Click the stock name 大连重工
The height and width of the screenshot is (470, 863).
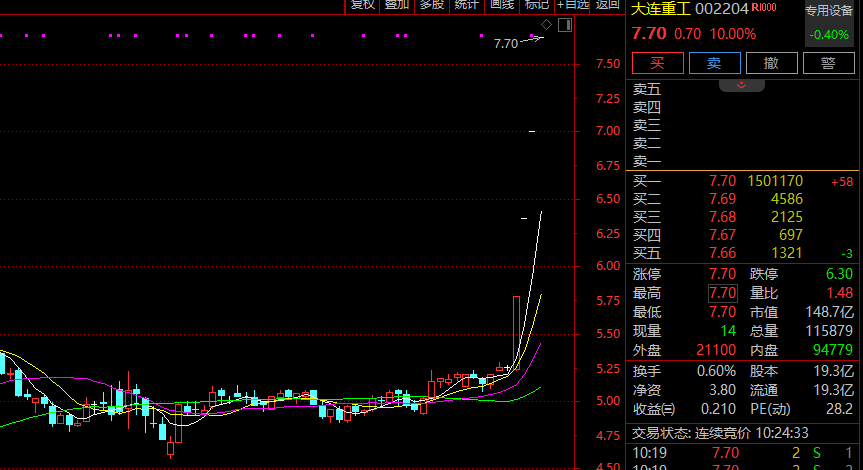click(x=660, y=9)
